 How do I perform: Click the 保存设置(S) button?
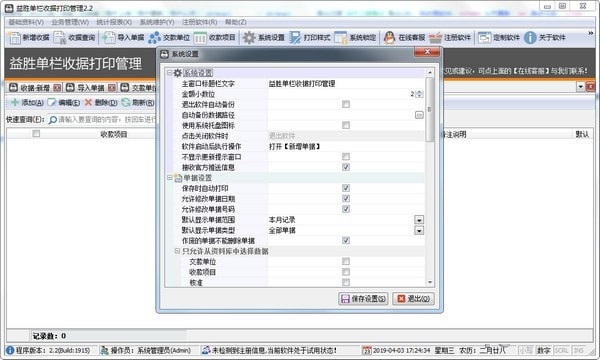363,299
